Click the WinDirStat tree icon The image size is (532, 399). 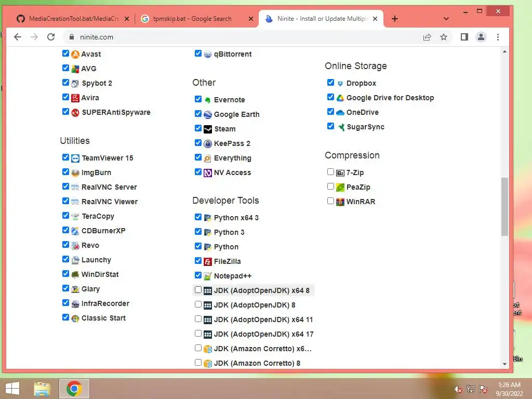tap(75, 275)
